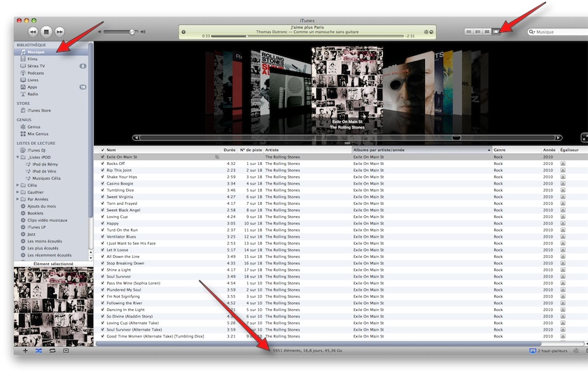
Task: Toggle checkbox for 'Shine a Light'
Action: click(102, 270)
